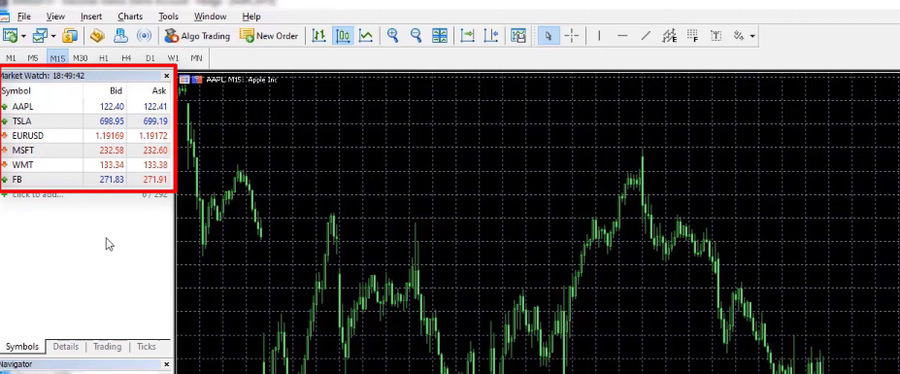Screen dimensions: 900x374
Task: Switch to the Ticks tab
Action: tap(146, 346)
